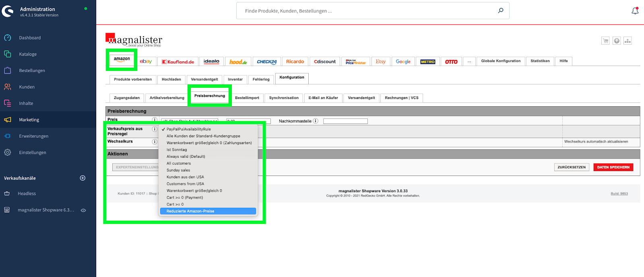Click the search magnifier icon
644x277 pixels.
point(501,10)
